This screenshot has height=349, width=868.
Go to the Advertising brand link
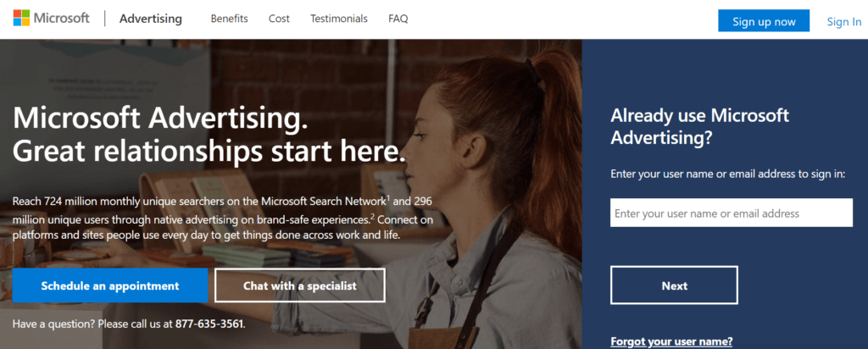click(x=151, y=19)
